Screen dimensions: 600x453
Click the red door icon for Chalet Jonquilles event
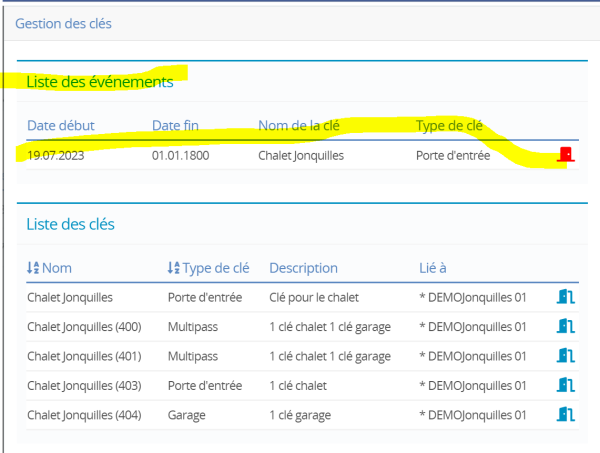(566, 155)
